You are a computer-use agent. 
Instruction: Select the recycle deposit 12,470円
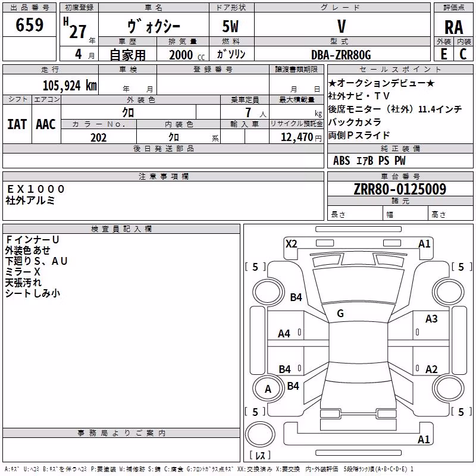coord(301,137)
